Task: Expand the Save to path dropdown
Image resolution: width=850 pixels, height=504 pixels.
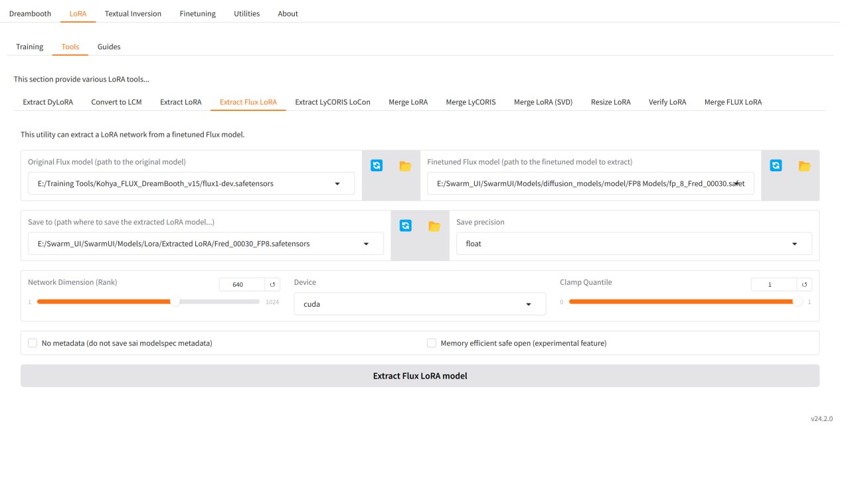Action: 366,244
